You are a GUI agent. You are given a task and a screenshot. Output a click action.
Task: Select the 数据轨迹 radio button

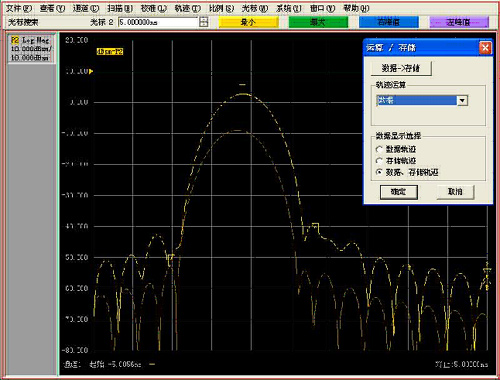coord(379,149)
